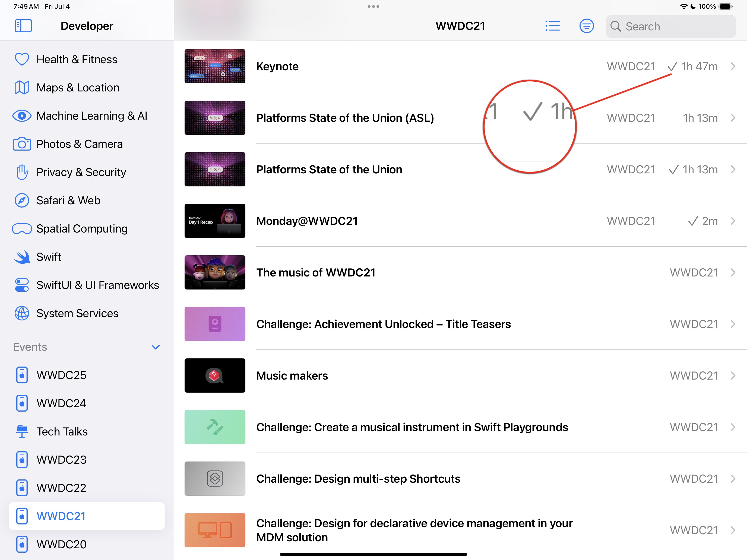Viewport: 747px width, 560px height.
Task: Open Tech Talks podium icon
Action: point(22,431)
